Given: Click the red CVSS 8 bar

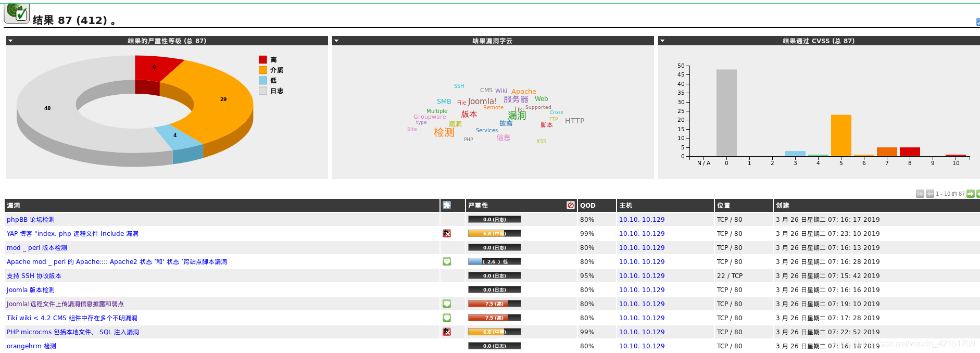Looking at the screenshot, I should tap(910, 152).
